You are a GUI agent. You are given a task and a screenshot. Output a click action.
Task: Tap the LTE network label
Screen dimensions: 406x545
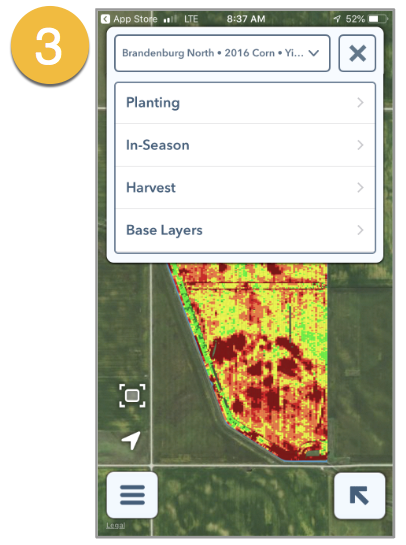pyautogui.click(x=191, y=19)
